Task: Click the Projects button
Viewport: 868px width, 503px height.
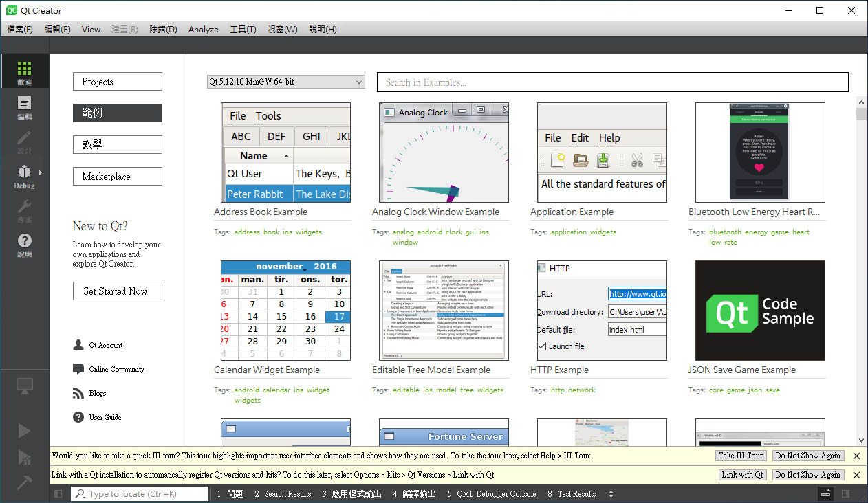Action: [x=118, y=82]
